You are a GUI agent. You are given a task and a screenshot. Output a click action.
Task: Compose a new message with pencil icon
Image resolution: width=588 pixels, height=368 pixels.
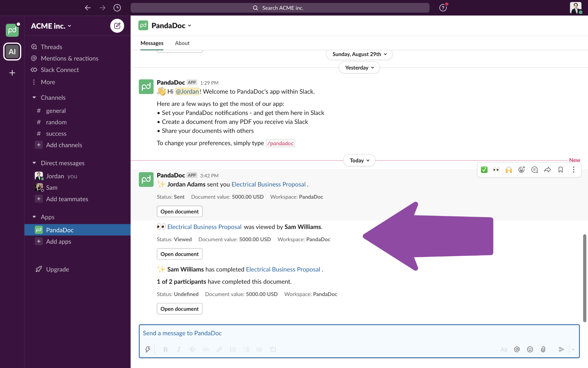coord(117,26)
